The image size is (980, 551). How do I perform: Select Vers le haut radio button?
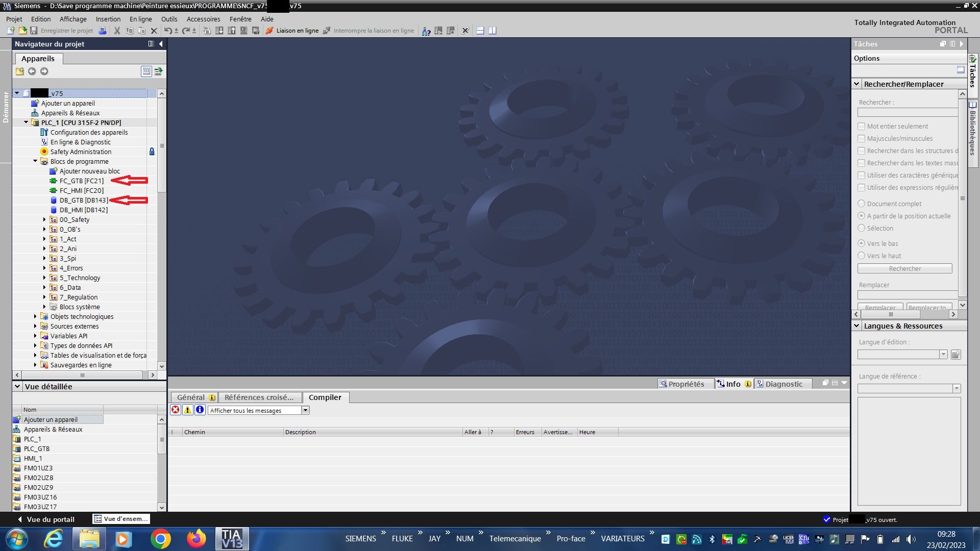[862, 256]
